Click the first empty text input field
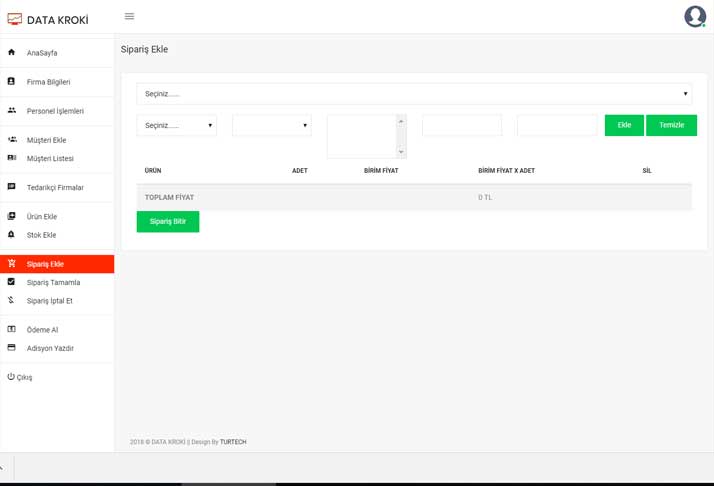This screenshot has width=714, height=486. click(x=462, y=125)
